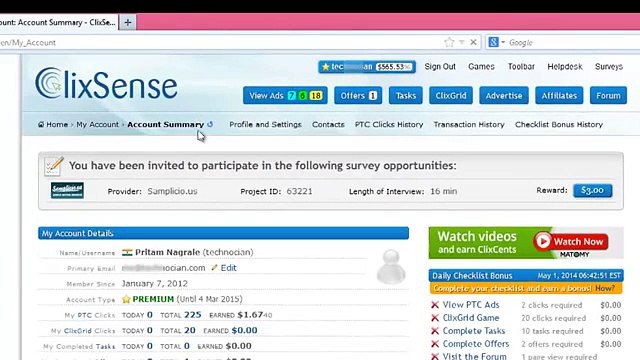Go to Helpdesk
This screenshot has height=360, width=640.
click(x=565, y=67)
